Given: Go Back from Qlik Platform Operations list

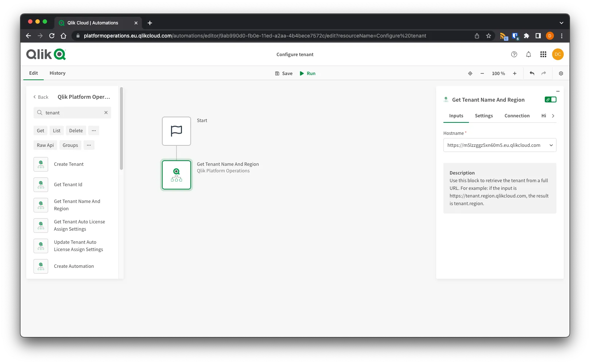Looking at the screenshot, I should (40, 97).
